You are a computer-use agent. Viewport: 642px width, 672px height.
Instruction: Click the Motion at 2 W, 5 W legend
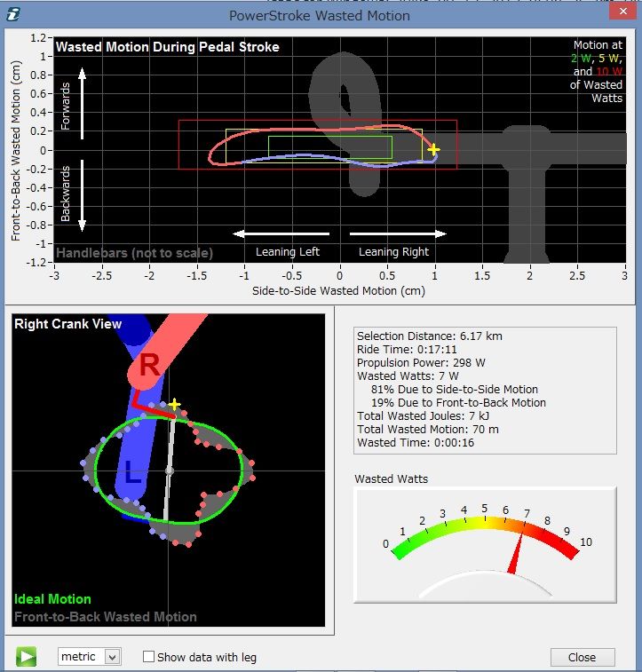(x=596, y=71)
